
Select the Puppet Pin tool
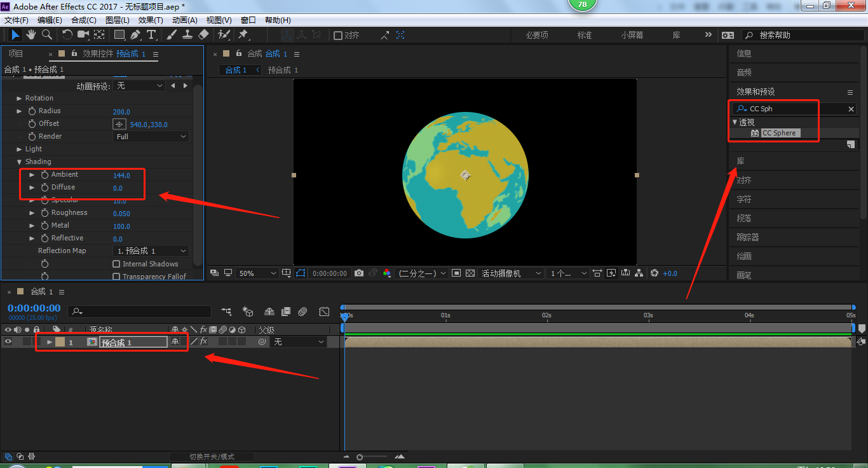243,34
